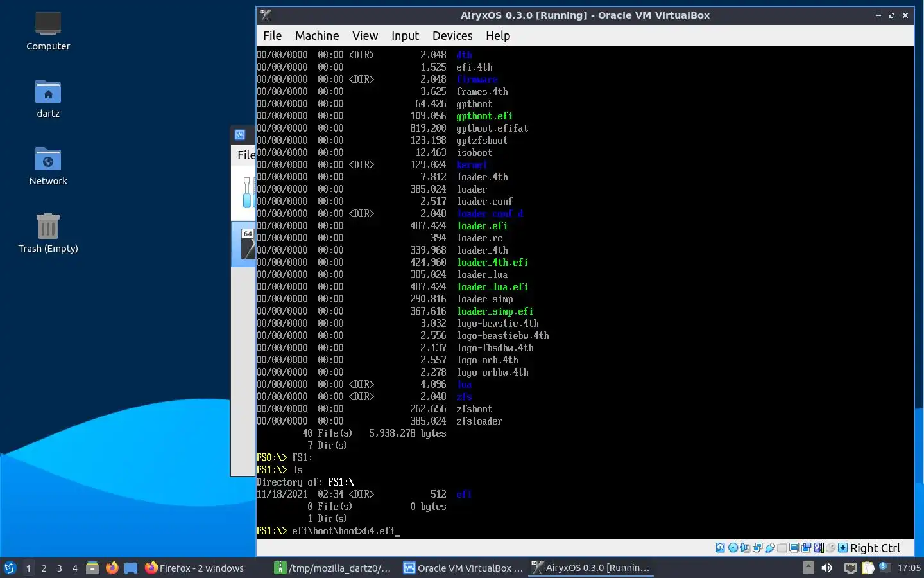Click the display settings indicator icon
This screenshot has height=578, width=924.
click(x=794, y=548)
